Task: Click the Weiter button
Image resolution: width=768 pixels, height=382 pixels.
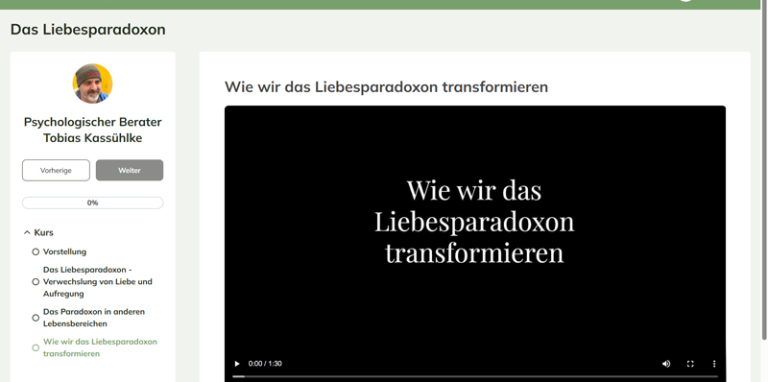Action: pos(129,170)
